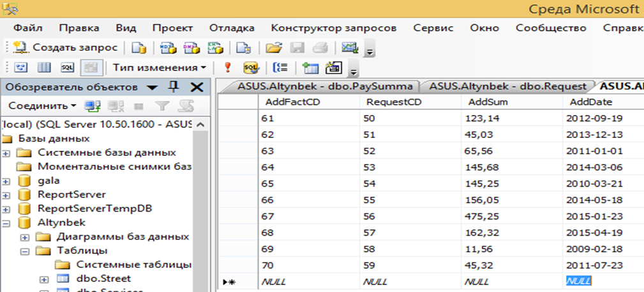The width and height of the screenshot is (644, 292).
Task: Pin the Обозреватель объектов panel
Action: coord(174,87)
